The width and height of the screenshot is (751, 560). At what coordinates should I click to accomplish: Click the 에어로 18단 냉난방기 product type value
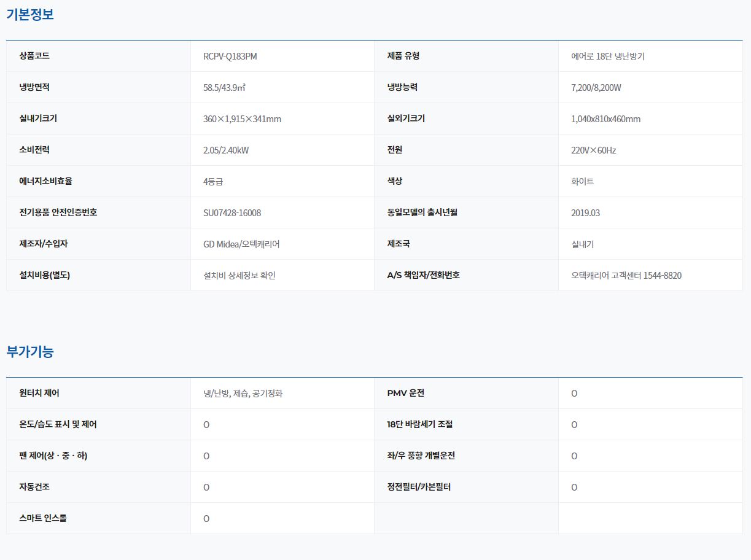607,56
